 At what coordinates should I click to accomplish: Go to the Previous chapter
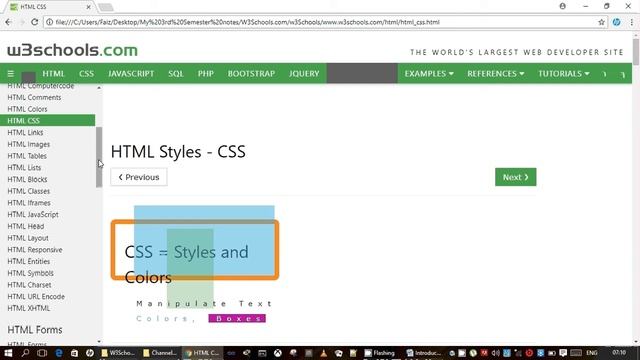point(139,177)
